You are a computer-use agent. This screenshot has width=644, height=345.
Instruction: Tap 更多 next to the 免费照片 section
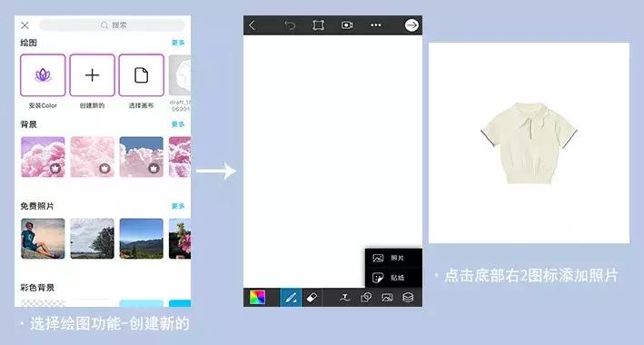[x=178, y=206]
